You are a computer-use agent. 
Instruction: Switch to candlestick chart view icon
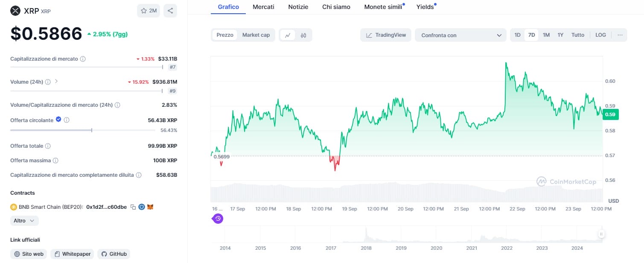tap(303, 35)
